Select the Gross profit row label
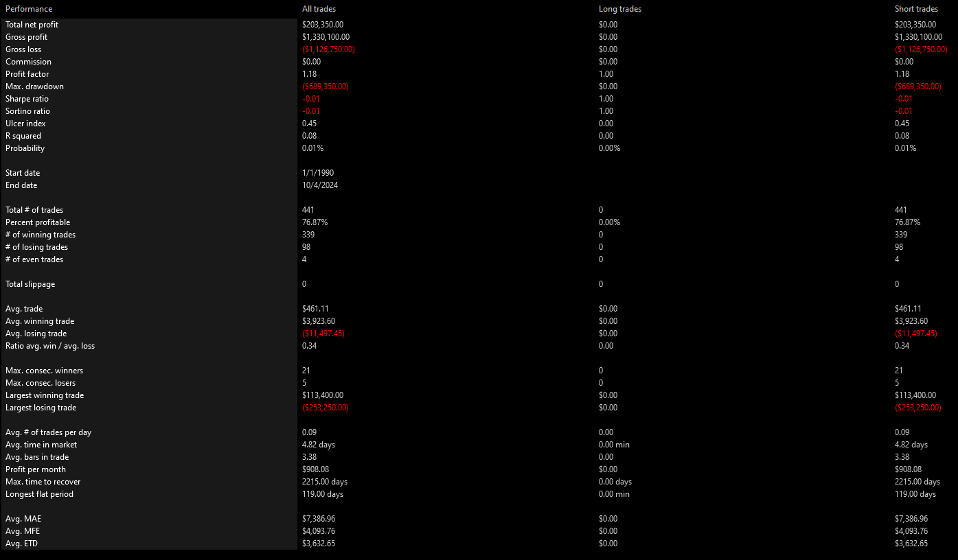The image size is (958, 560). pyautogui.click(x=26, y=37)
